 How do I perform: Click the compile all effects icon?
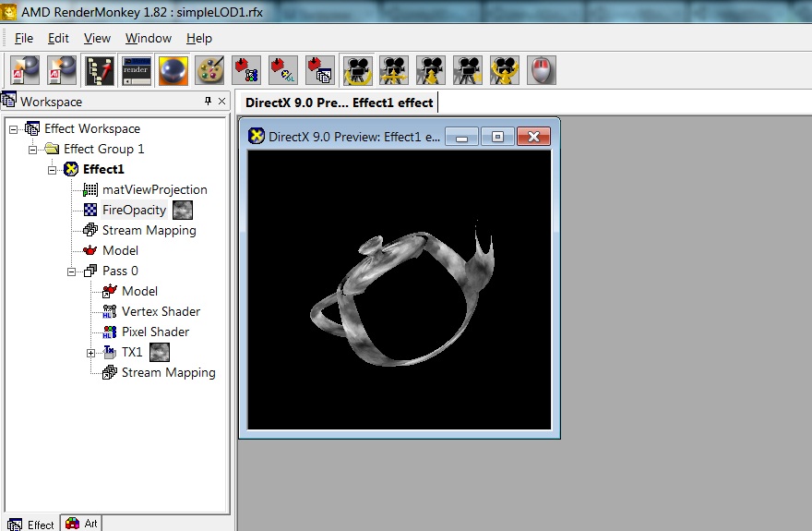pos(320,70)
